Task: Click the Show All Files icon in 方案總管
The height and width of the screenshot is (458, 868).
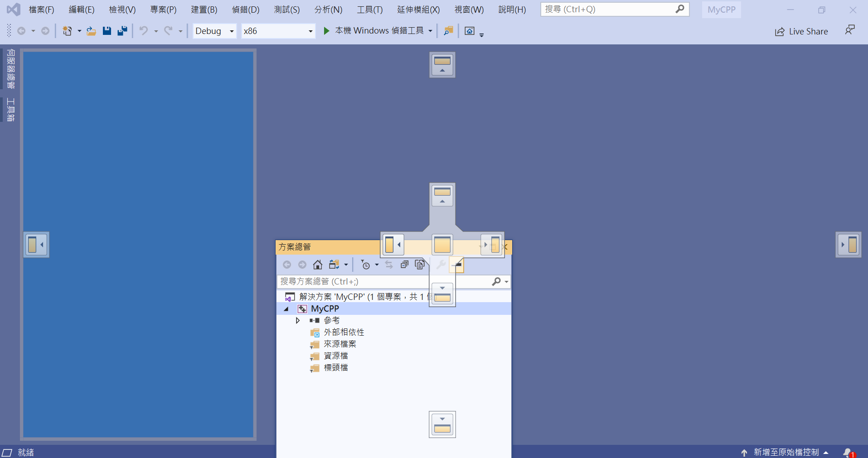Action: 420,265
